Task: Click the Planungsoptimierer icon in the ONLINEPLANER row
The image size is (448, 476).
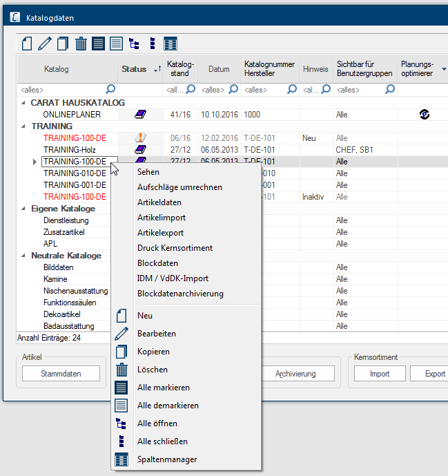Action: (x=425, y=114)
